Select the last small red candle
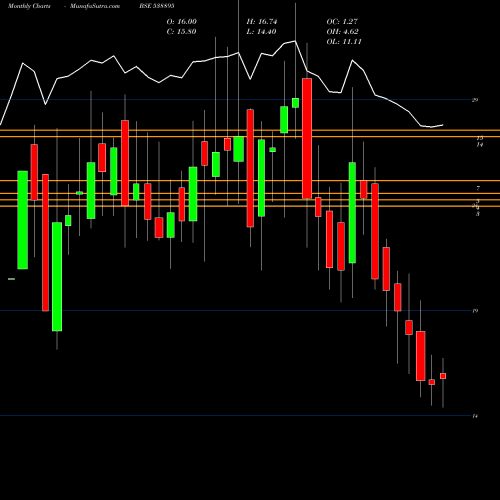The width and height of the screenshot is (500, 500). [443, 376]
